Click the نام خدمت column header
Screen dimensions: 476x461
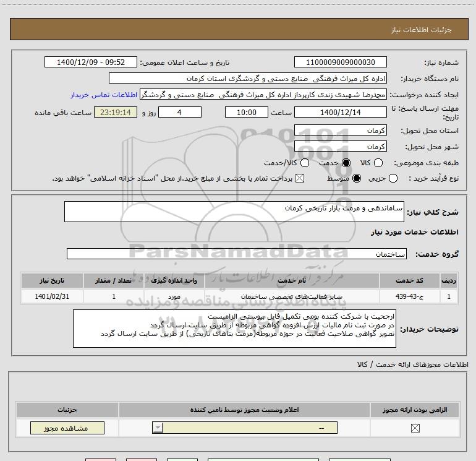(292, 280)
